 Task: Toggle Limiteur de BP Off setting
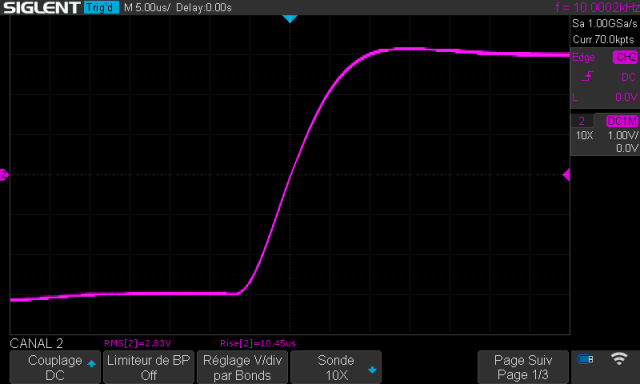pos(149,367)
